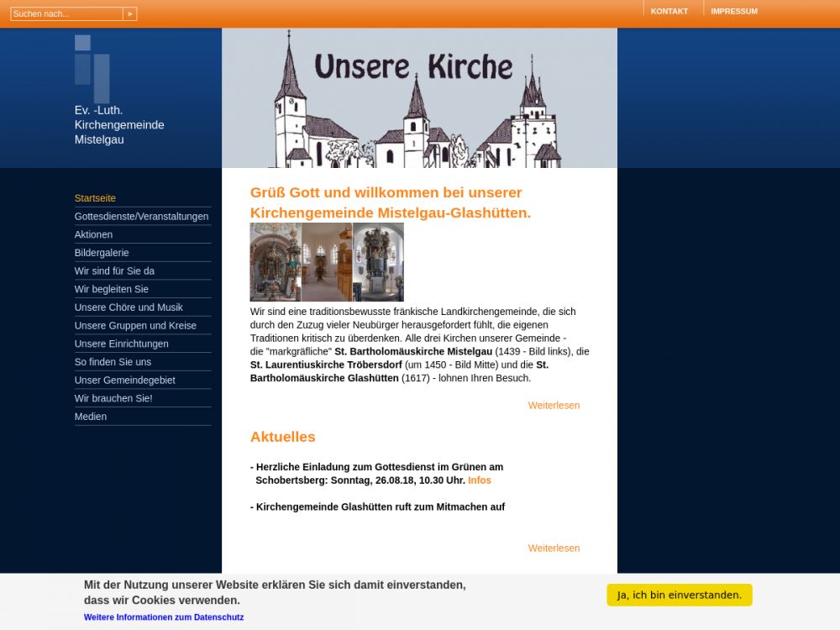Go to Gottesdienste/Veranstaltungen

pos(141,217)
